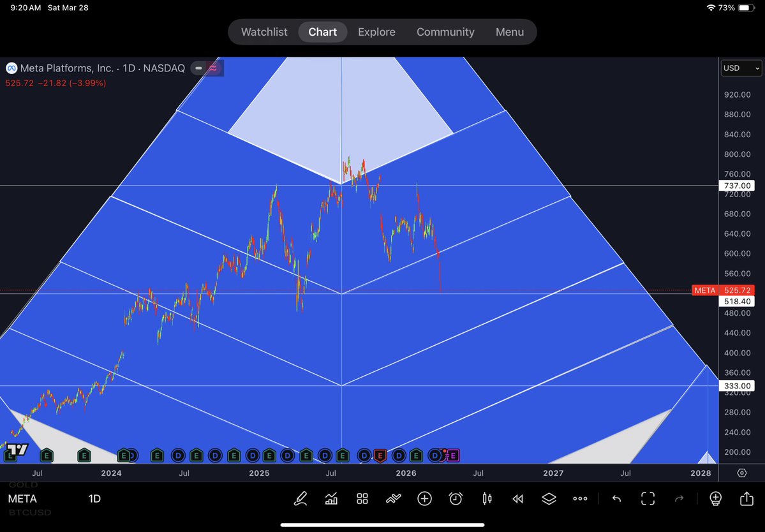Tap the compare symbols icon
Image resolution: width=765 pixels, height=532 pixels.
(393, 498)
